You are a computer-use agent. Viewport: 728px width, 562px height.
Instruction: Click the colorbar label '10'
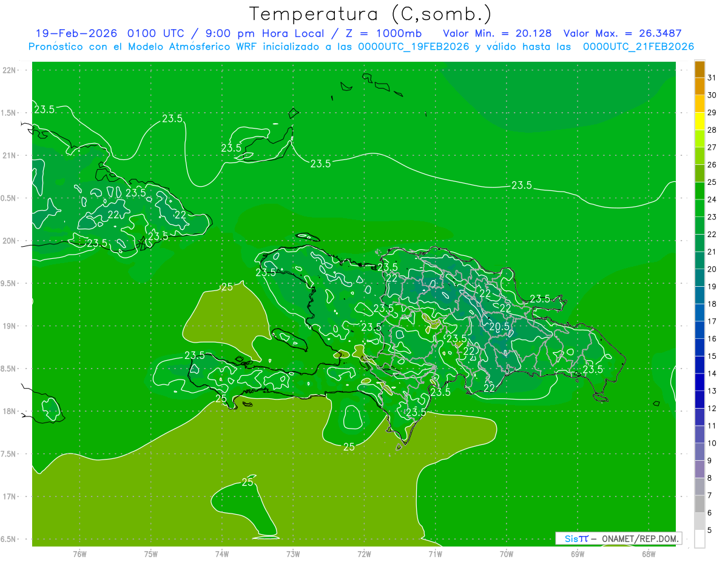click(x=712, y=443)
